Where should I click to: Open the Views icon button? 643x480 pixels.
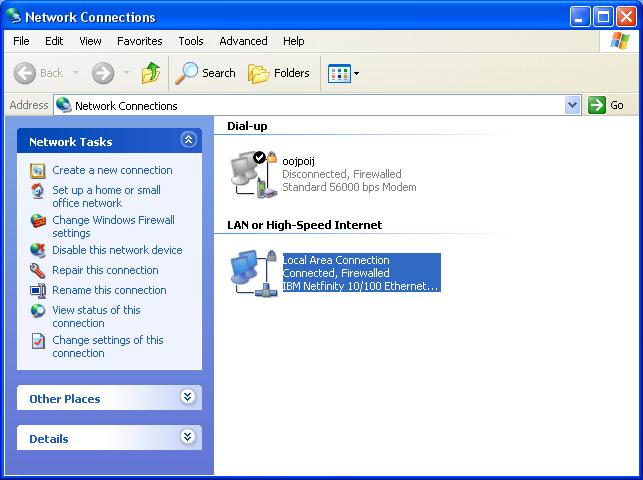(339, 74)
